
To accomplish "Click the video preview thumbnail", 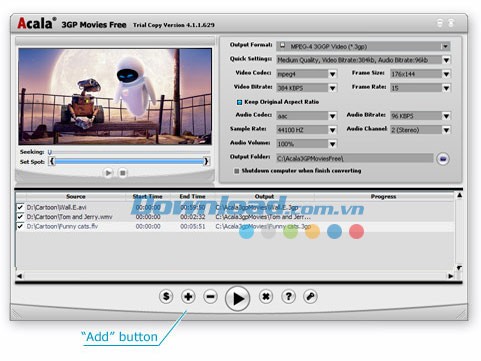I will (x=115, y=96).
